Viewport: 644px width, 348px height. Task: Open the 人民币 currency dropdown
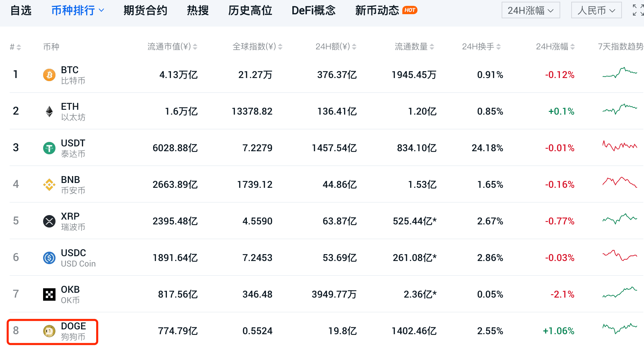tap(596, 10)
